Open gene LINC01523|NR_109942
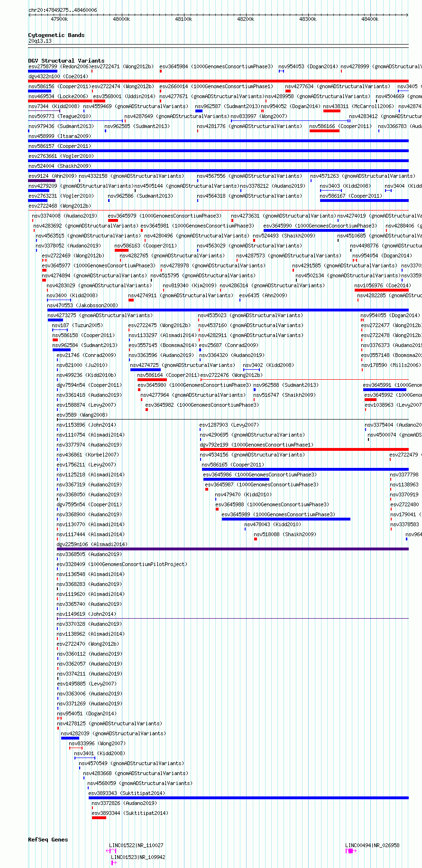 (138, 857)
